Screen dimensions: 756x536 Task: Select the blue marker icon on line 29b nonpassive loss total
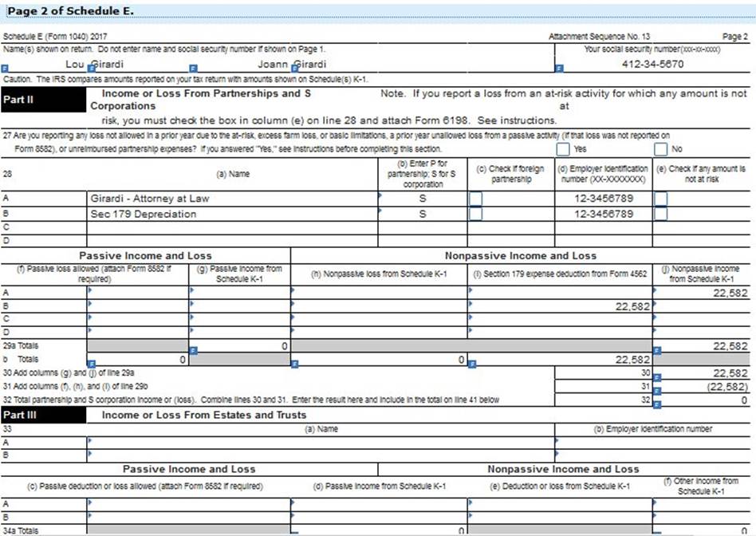pyautogui.click(x=295, y=364)
